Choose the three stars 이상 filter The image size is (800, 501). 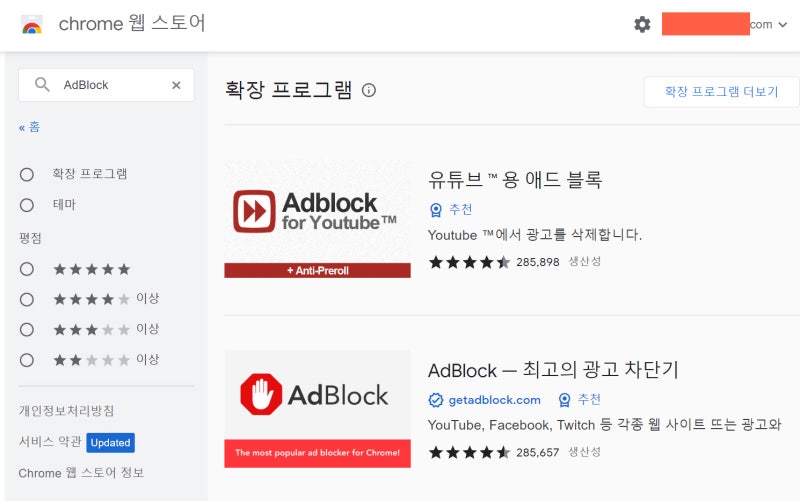pos(27,330)
